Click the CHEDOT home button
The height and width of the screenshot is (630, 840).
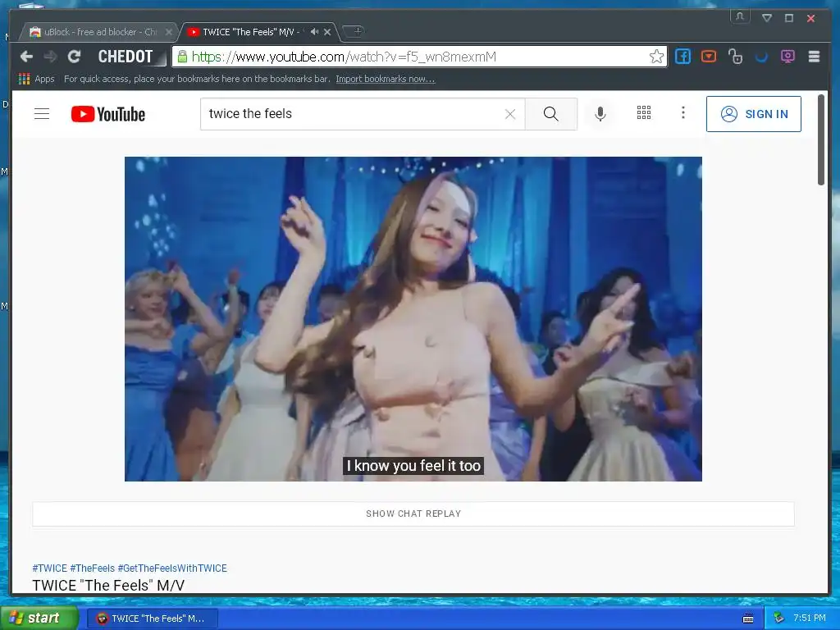click(x=126, y=57)
